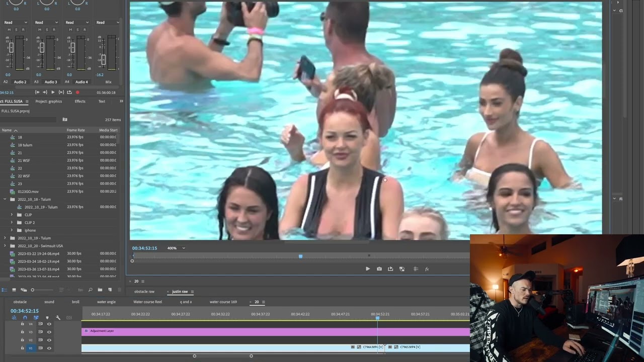This screenshot has height=362, width=644.
Task: Solo the Audio 3 track with S
Action: (47, 30)
